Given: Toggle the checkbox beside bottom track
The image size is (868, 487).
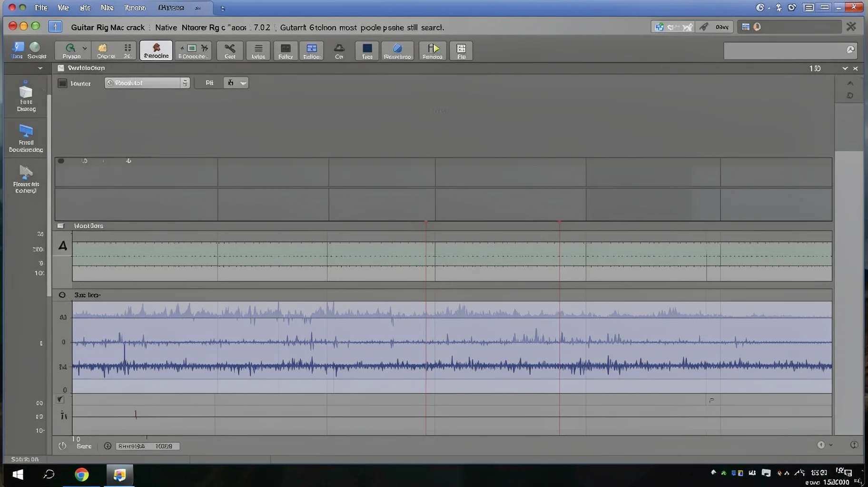Looking at the screenshot, I should tap(60, 399).
